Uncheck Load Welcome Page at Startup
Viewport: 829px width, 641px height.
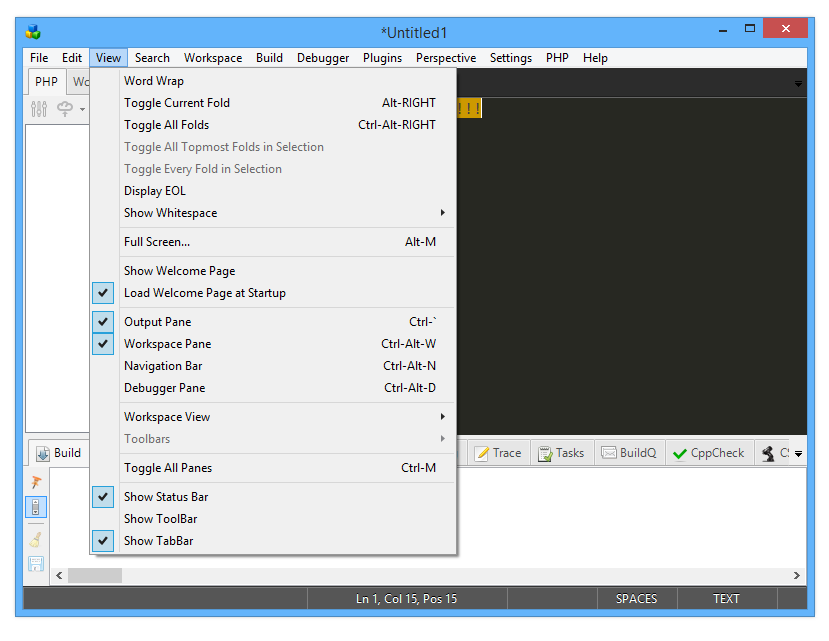click(x=204, y=293)
